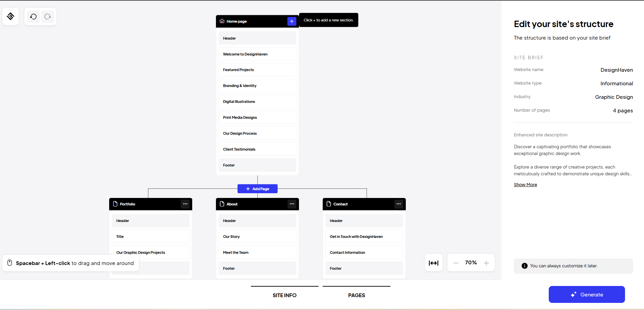Switch to the SITE INFO tab
The image size is (644, 310).
click(284, 295)
